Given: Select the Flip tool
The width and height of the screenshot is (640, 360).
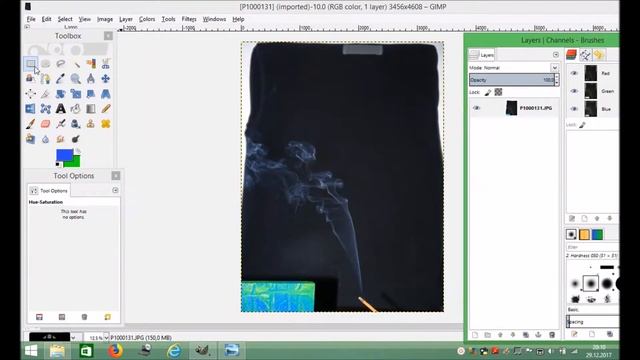Looking at the screenshot, I should click(31, 109).
